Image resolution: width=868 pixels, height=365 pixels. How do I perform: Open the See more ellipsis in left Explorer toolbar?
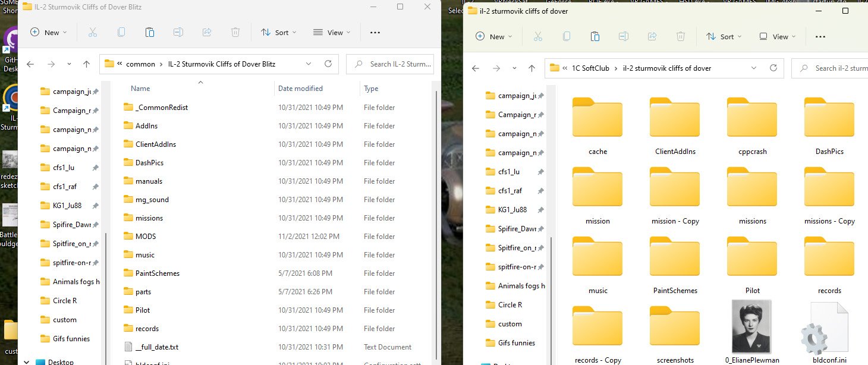(x=375, y=33)
